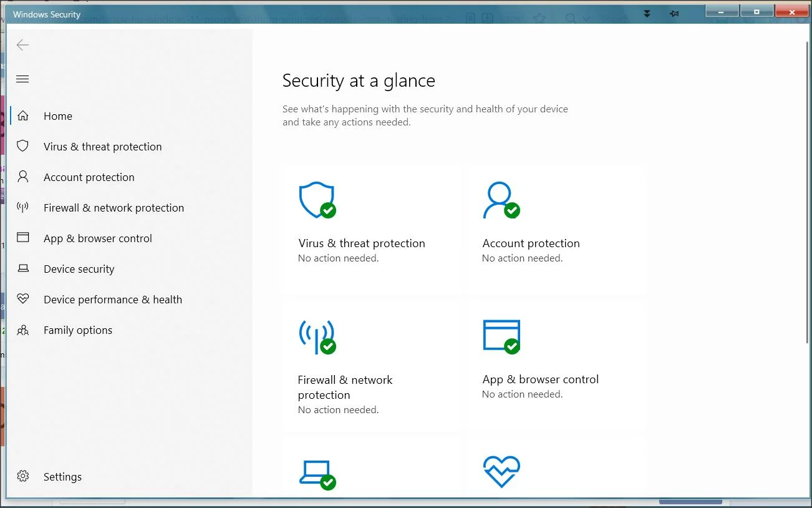Click the 'Security at a glance' heading
Viewport: 812px width, 508px height.
tap(359, 81)
